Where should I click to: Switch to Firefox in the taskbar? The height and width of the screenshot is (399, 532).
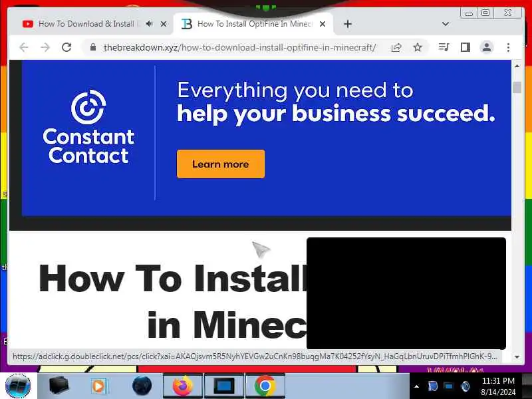(x=183, y=386)
